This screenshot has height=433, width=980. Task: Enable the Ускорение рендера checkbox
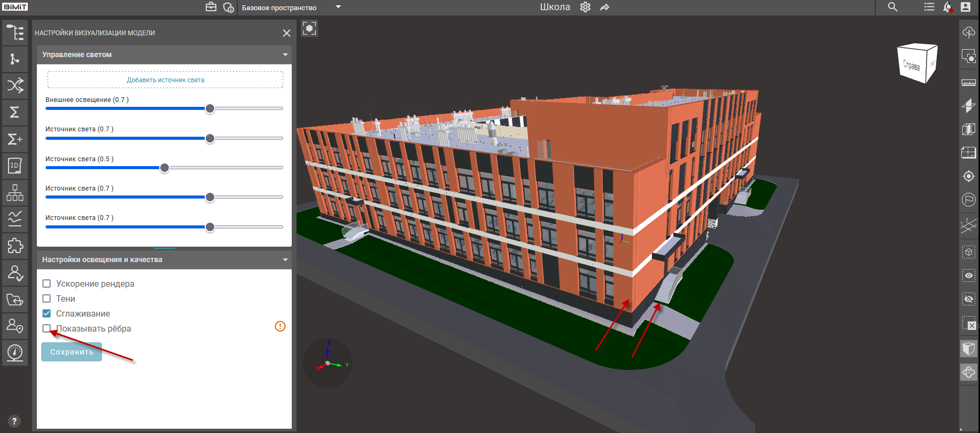(47, 284)
